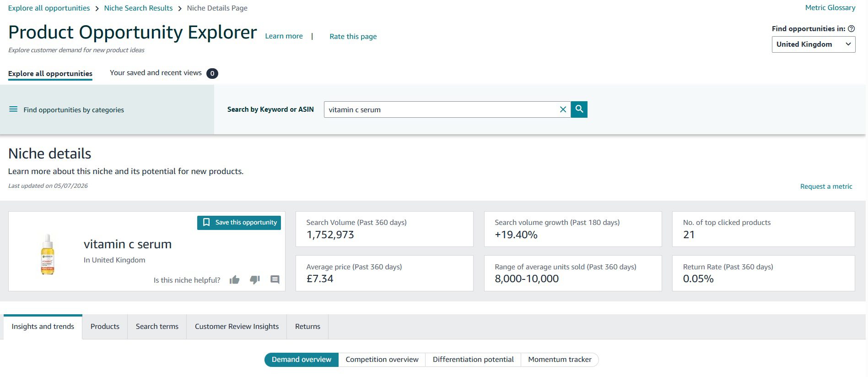Click the thumbs up icon for niche helpfulness

(235, 280)
